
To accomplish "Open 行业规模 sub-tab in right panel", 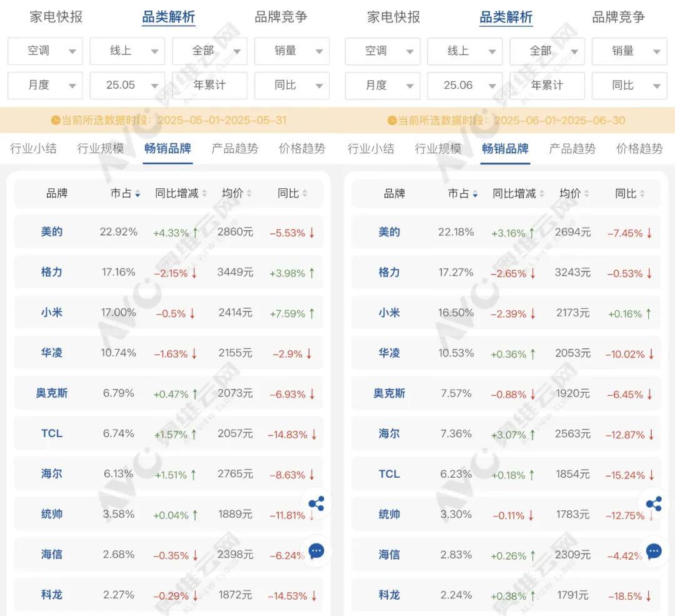I will point(438,149).
